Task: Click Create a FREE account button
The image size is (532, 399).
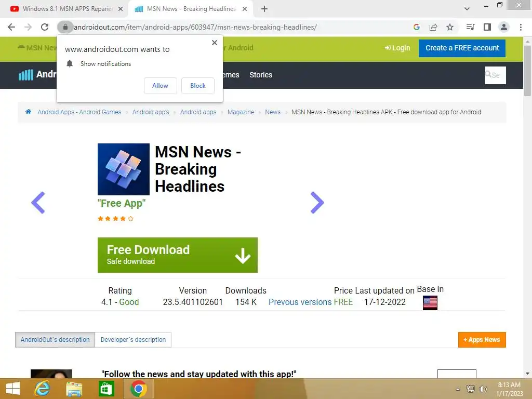Action: click(462, 48)
